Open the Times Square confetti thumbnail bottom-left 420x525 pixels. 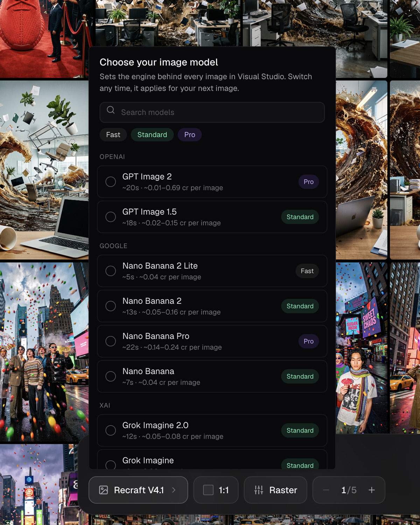[39, 485]
